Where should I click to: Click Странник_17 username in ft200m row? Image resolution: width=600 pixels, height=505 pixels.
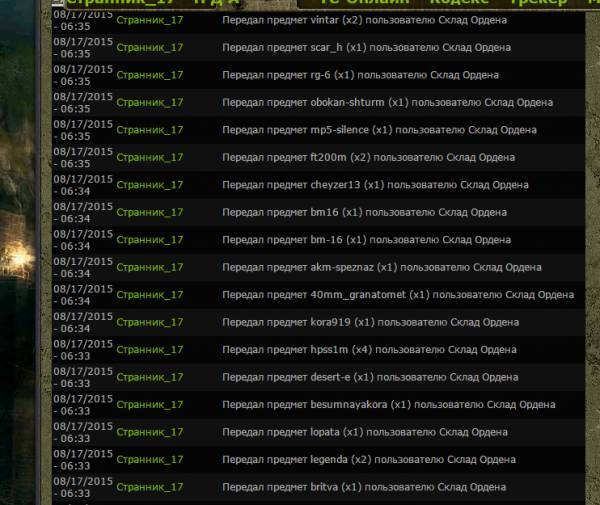(149, 158)
